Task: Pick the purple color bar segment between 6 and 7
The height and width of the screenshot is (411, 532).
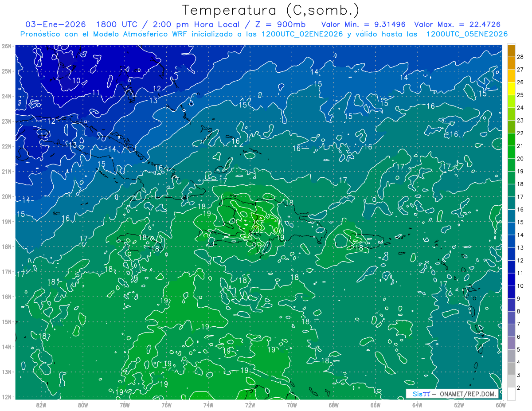Action: 512,330
